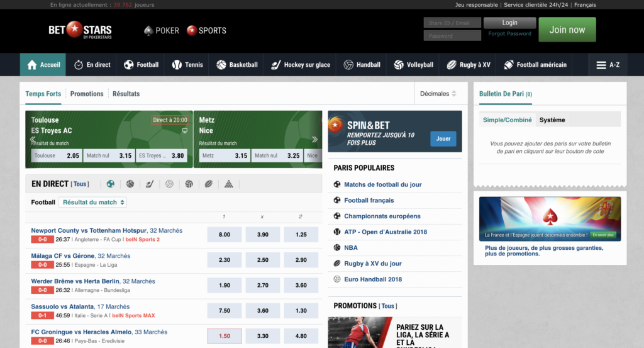Open the Sports section
Viewport: 644px width, 348px height.
click(x=206, y=30)
